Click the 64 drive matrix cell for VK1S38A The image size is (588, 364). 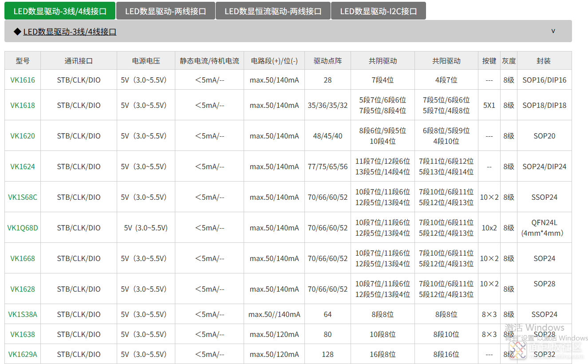(328, 314)
